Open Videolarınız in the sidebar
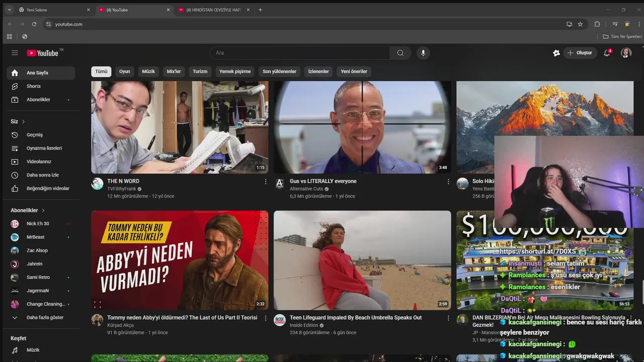 click(41, 161)
